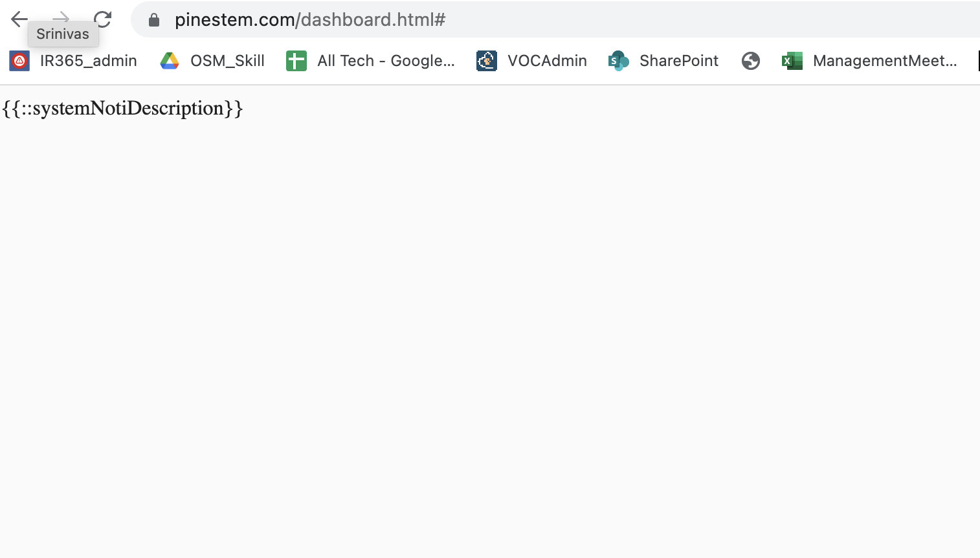Screen dimensions: 980x558
Task: Click the SharePoint logo icon
Action: click(619, 61)
